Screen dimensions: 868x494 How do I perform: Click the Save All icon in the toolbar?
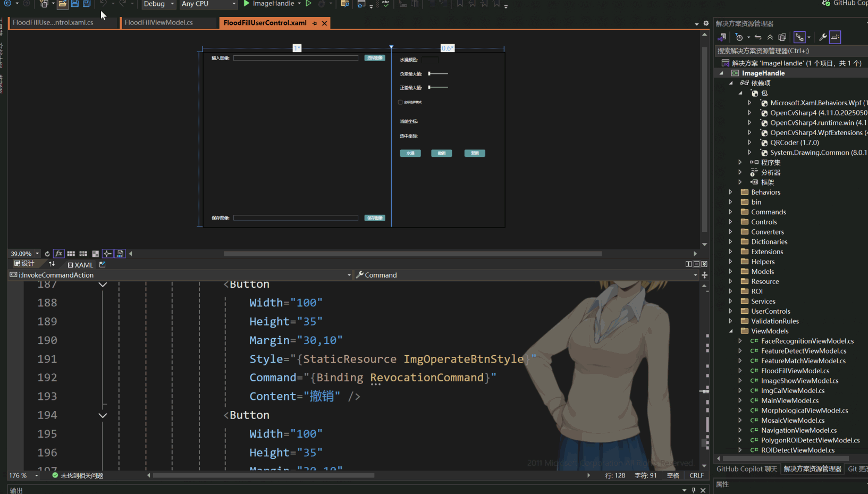[85, 4]
